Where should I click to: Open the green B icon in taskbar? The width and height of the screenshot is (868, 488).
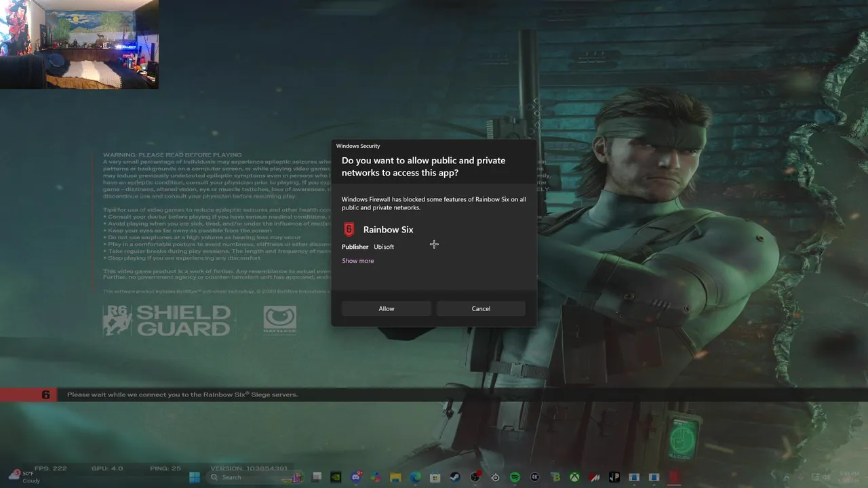[x=555, y=477]
